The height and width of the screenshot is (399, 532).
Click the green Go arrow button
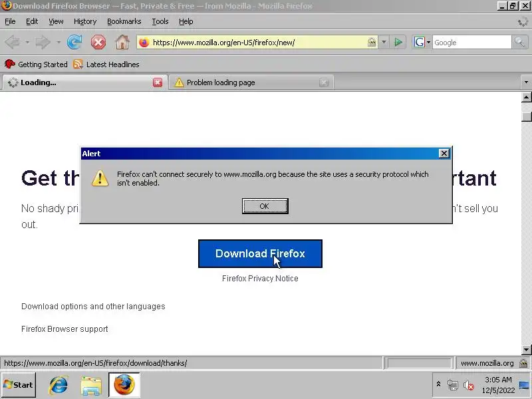[398, 43]
